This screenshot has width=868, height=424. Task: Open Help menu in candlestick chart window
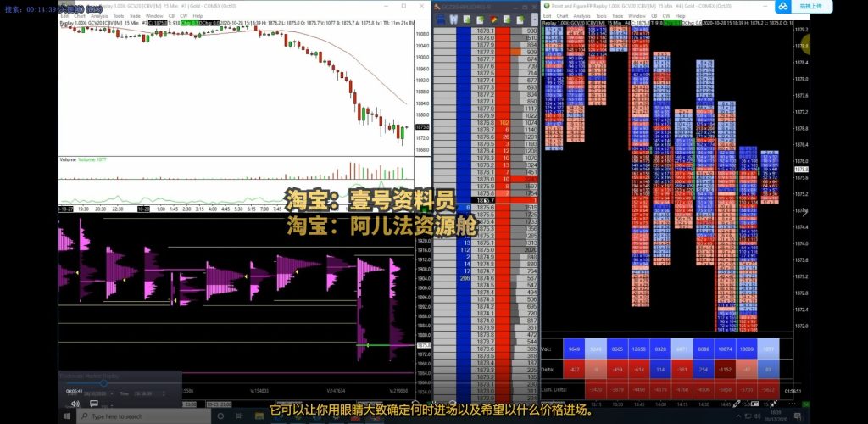[198, 16]
